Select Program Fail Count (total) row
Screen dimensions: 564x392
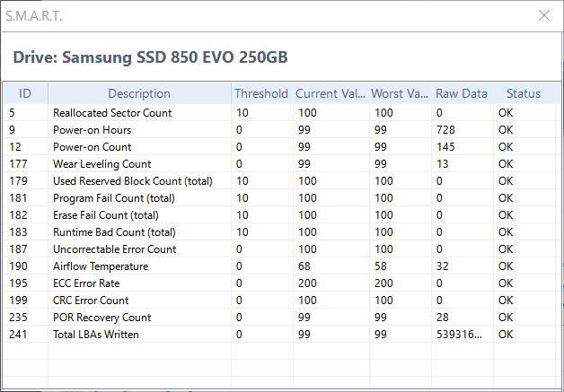pyautogui.click(x=280, y=198)
